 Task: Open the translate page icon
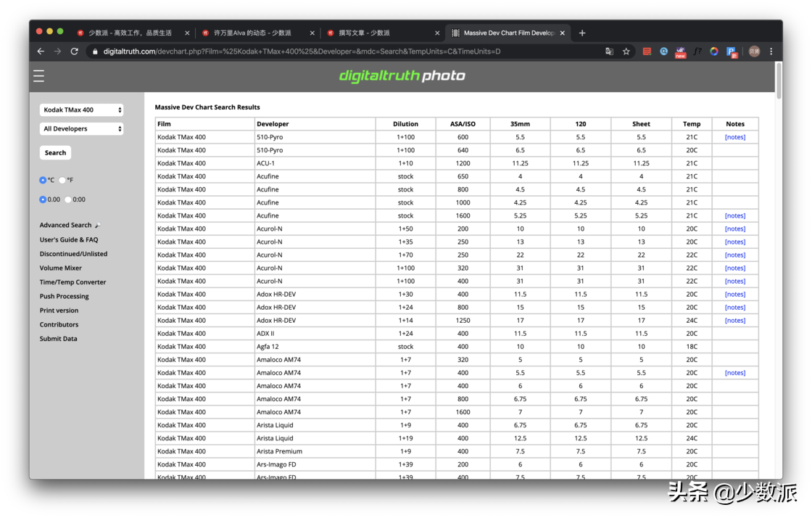click(610, 52)
